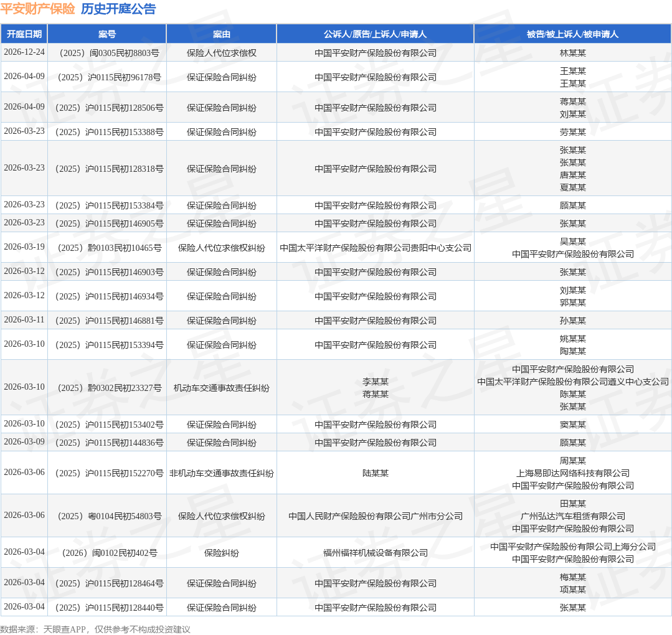Click defendant 孙某某
Image resolution: width=672 pixels, height=635 pixels.
572,321
